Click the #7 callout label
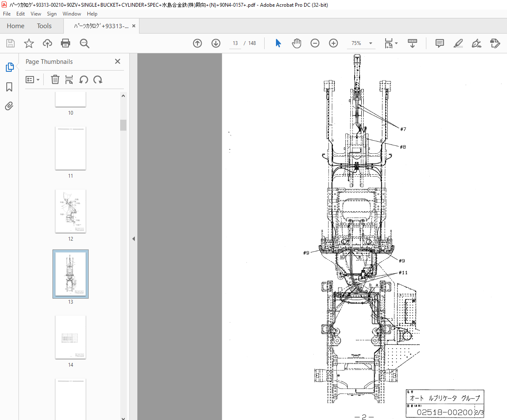This screenshot has width=507, height=420. point(403,129)
